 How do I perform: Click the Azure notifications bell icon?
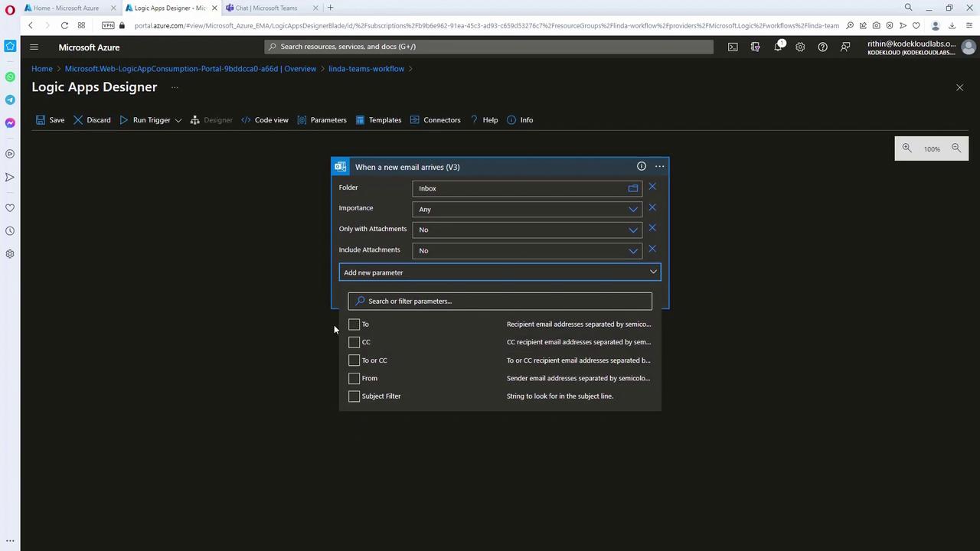point(778,47)
